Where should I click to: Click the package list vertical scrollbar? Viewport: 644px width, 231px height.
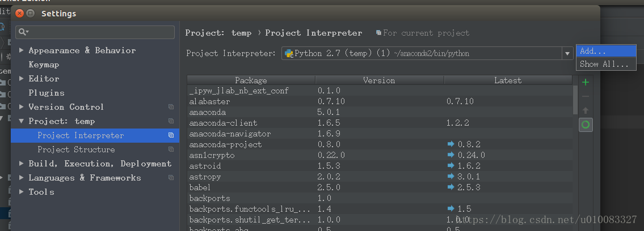[x=575, y=100]
